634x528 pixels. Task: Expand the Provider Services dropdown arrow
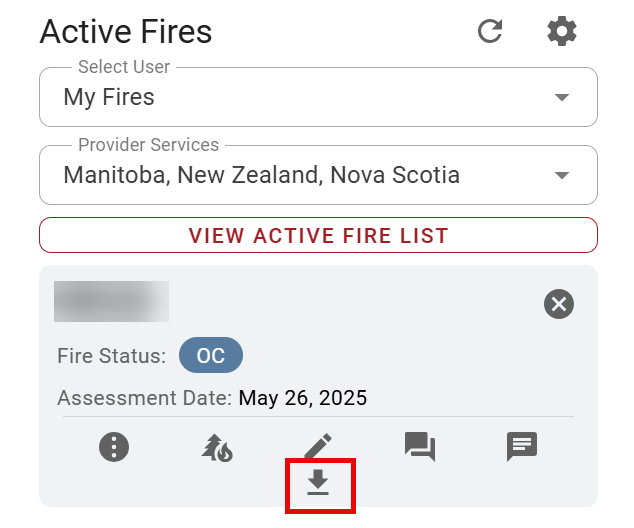click(562, 175)
